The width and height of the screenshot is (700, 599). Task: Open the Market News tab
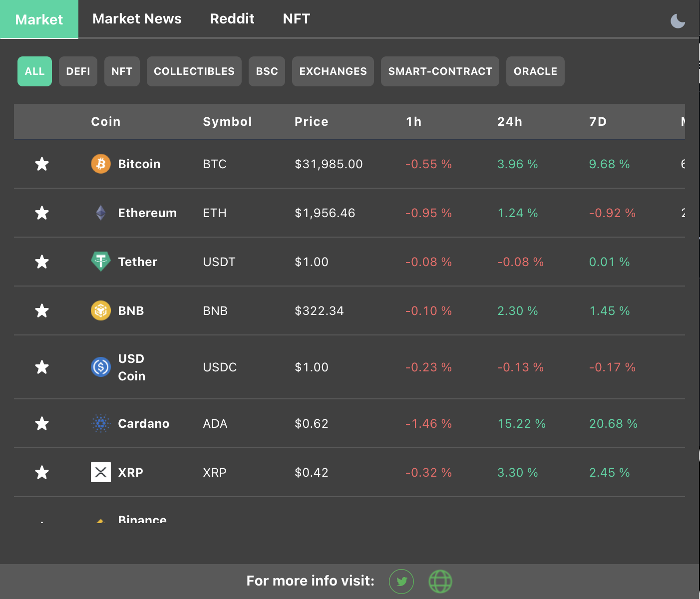tap(137, 19)
